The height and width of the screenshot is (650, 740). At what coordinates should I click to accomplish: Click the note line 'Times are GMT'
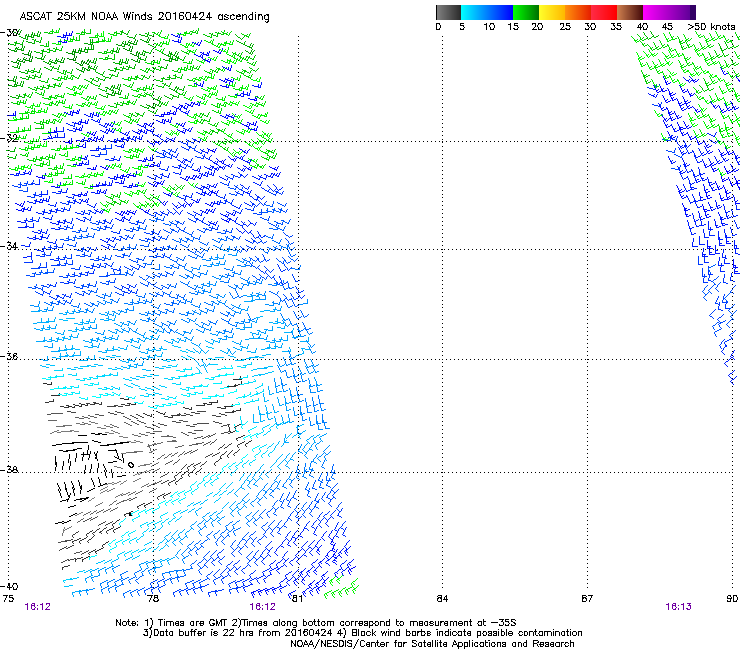pyautogui.click(x=193, y=623)
